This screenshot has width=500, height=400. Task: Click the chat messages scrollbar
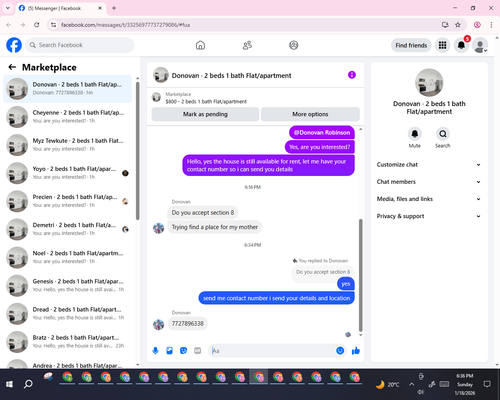360,275
